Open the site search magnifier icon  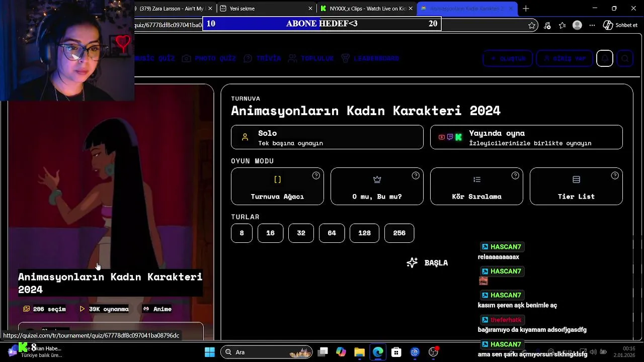tap(625, 58)
